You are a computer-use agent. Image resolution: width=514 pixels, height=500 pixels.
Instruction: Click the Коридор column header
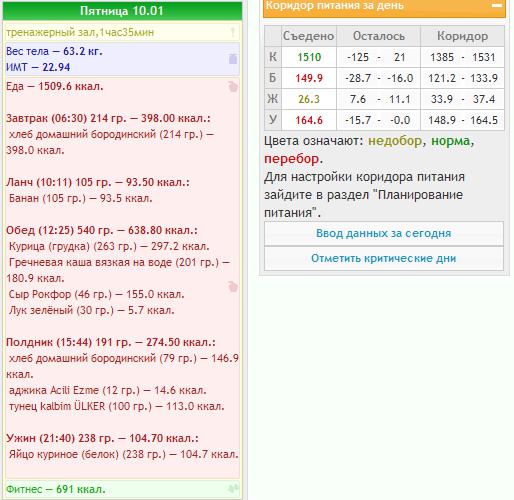click(x=462, y=36)
